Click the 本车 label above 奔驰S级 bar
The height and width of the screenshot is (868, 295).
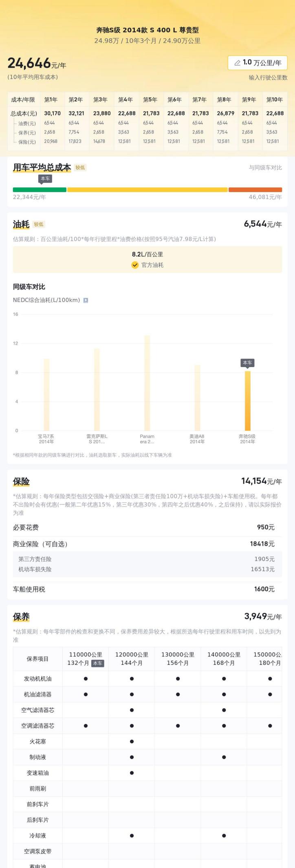click(247, 363)
